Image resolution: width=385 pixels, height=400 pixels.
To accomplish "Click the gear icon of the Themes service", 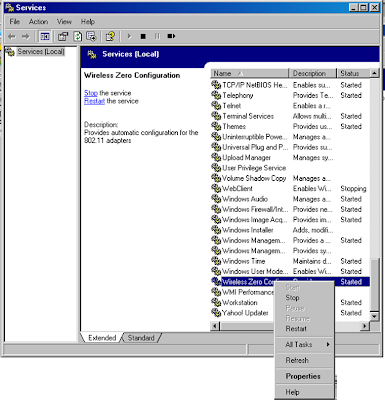I will 216,126.
